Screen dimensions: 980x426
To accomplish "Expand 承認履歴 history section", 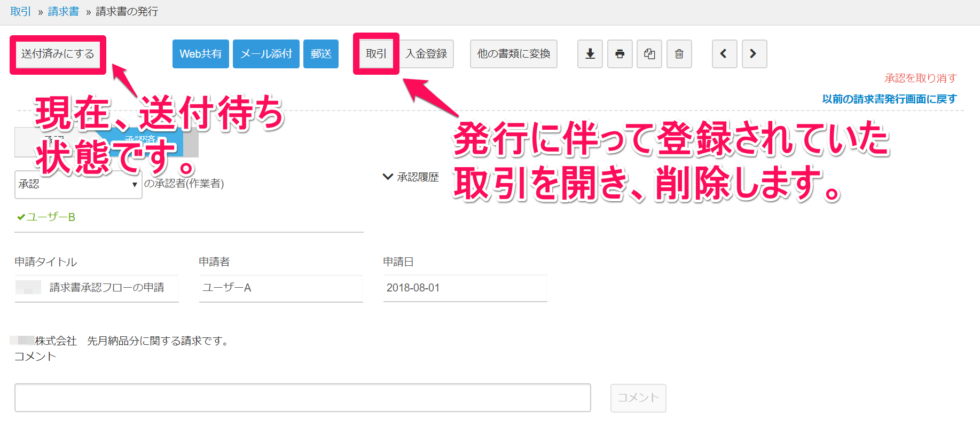I will pyautogui.click(x=411, y=177).
